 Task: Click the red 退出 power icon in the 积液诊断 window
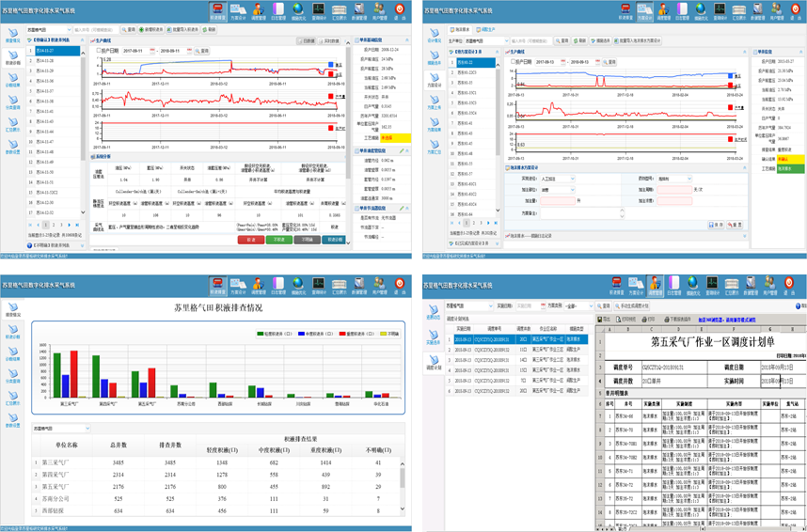pyautogui.click(x=399, y=8)
